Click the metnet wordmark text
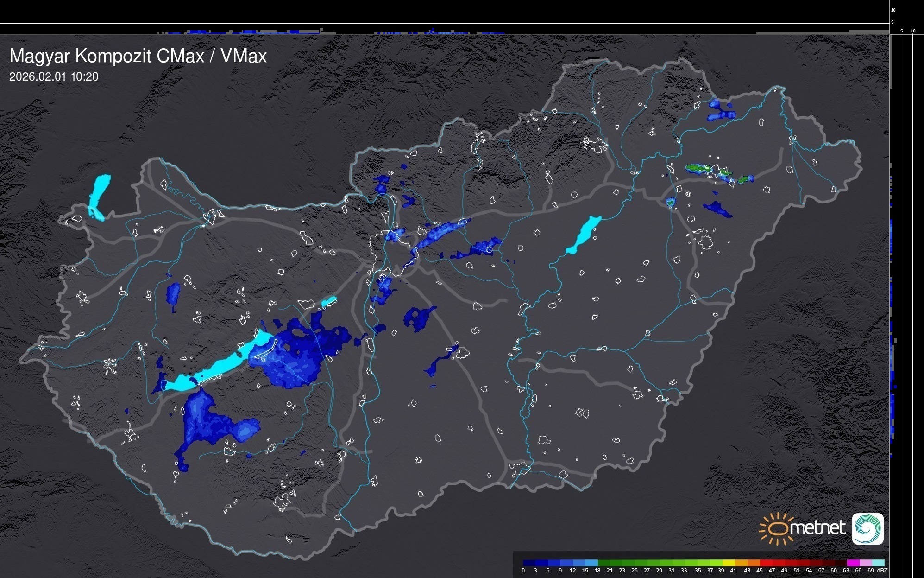The image size is (924, 578). 817,528
